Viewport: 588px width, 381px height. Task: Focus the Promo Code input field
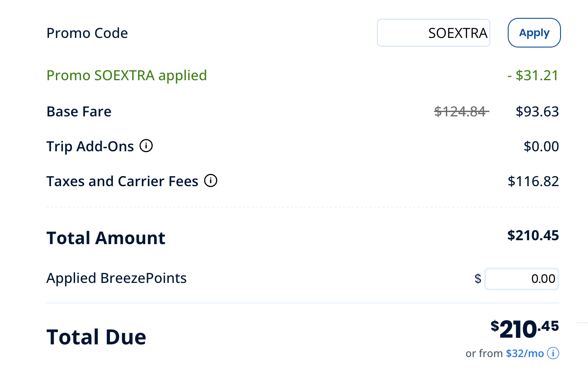tap(433, 33)
